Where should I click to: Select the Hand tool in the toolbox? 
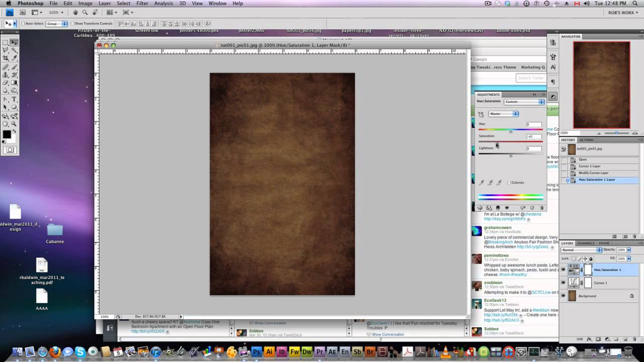click(6, 124)
